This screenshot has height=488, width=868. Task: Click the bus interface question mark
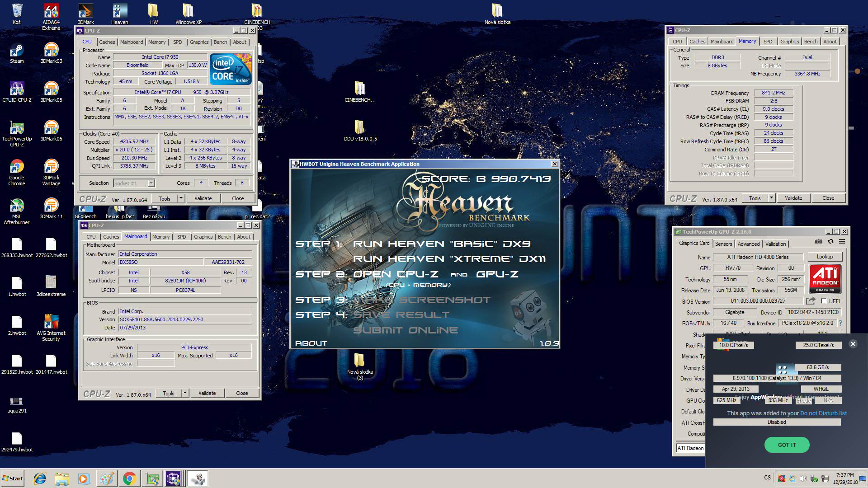(x=840, y=323)
